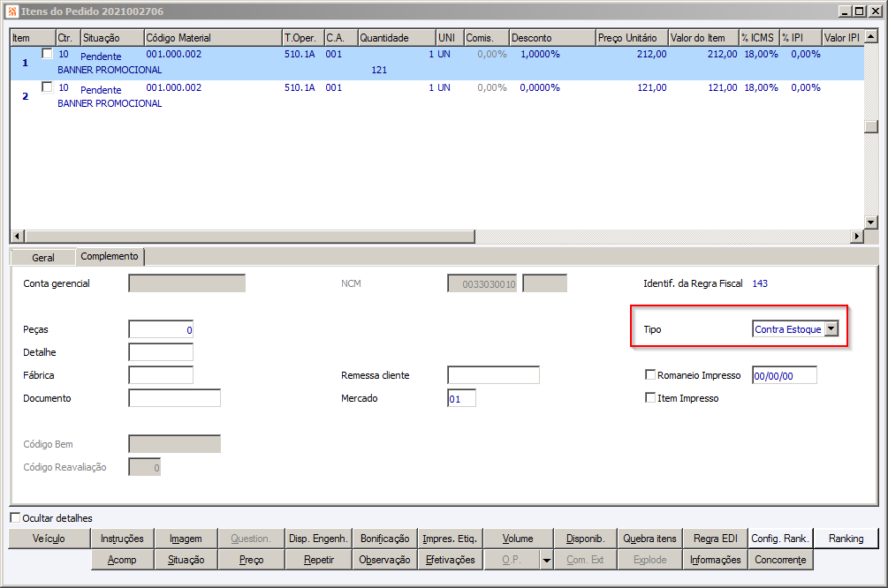
Task: Select the Complemento tab
Action: pos(110,256)
